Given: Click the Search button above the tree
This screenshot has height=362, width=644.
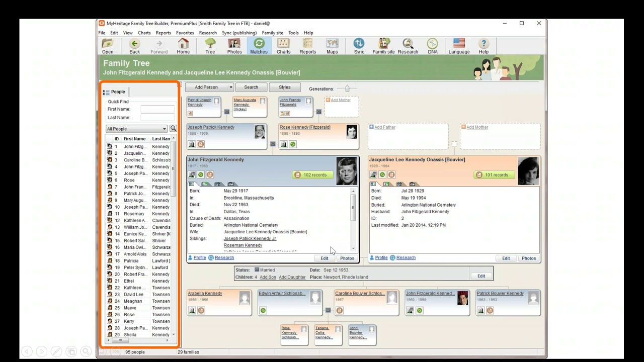Looking at the screenshot, I should tap(251, 87).
